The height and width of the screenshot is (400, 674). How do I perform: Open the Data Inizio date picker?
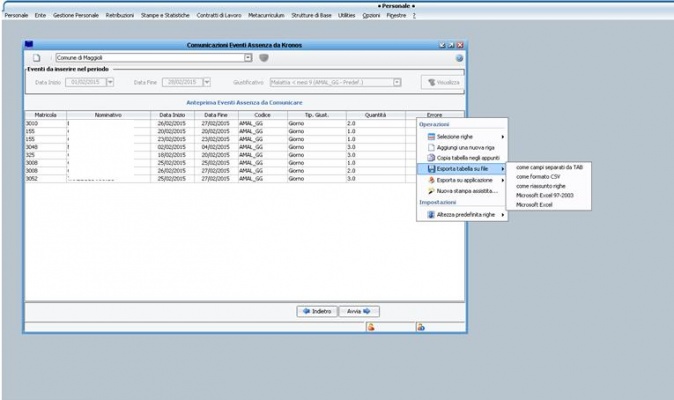(x=109, y=82)
